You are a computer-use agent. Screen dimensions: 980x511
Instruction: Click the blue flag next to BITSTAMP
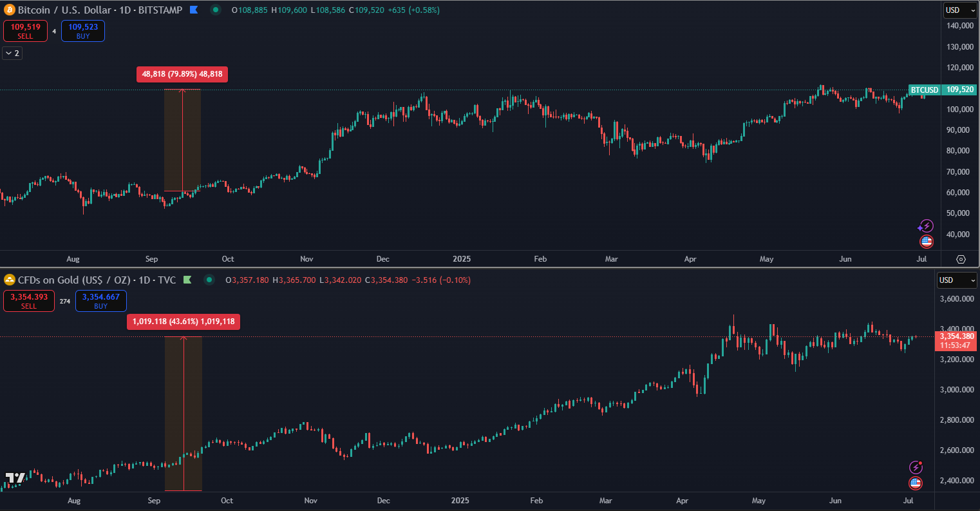[193, 10]
